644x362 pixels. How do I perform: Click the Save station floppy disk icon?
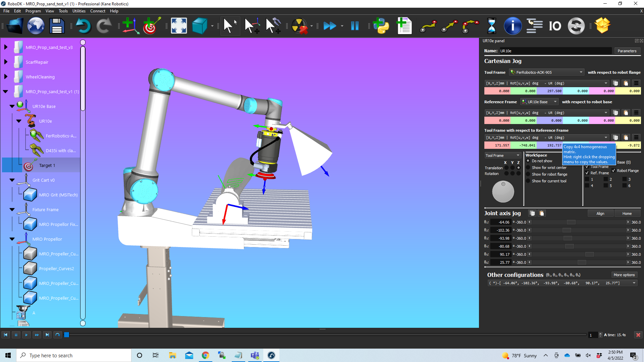[x=57, y=26]
